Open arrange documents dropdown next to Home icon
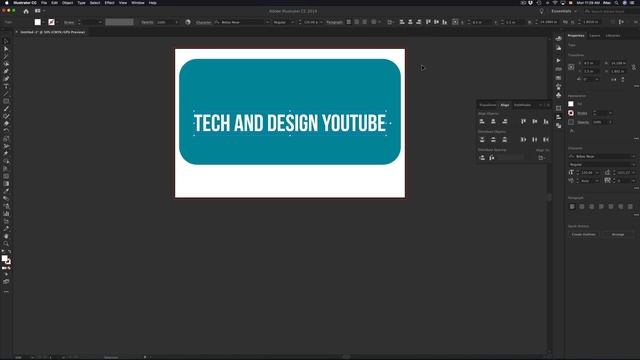The height and width of the screenshot is (360, 640). (40, 11)
